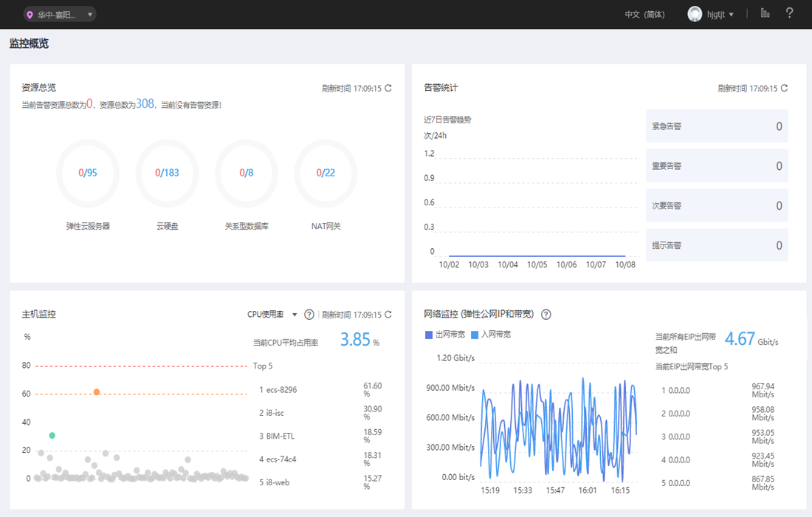812x517 pixels.
Task: Toggle 入网带宽 legend series
Action: coord(490,335)
